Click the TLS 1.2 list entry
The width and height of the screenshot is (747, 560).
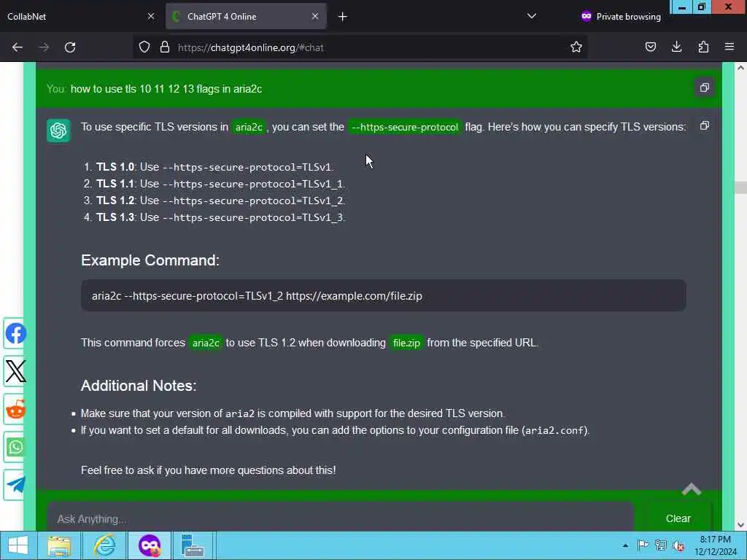[x=214, y=201]
